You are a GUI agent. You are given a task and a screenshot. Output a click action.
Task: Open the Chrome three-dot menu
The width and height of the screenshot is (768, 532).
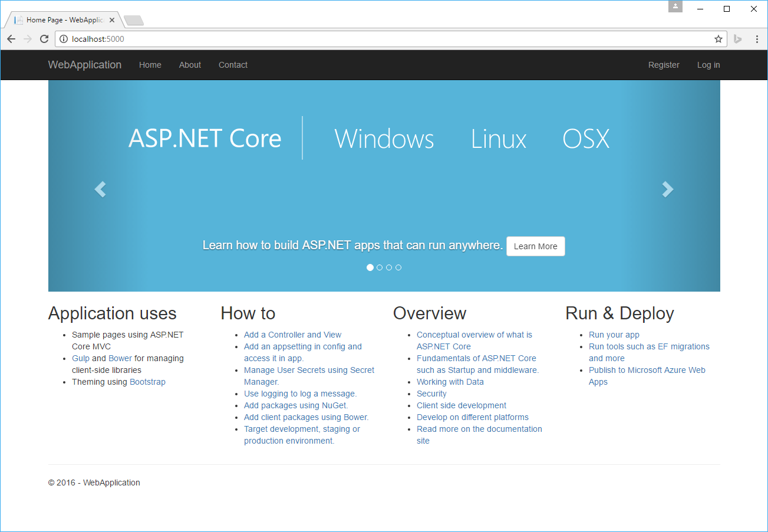point(757,39)
